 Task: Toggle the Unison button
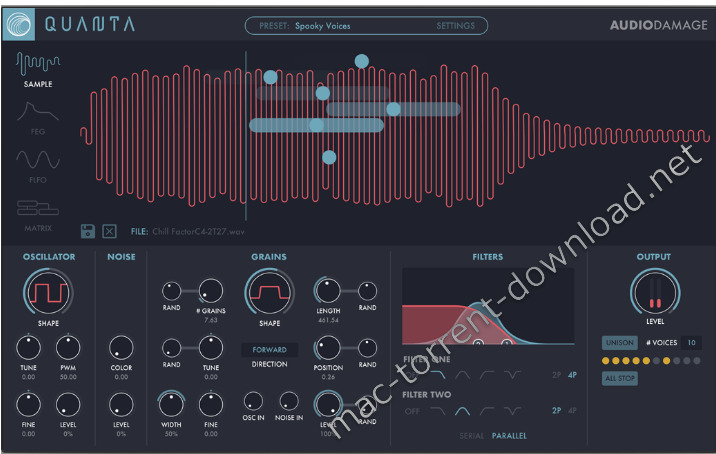(620, 343)
